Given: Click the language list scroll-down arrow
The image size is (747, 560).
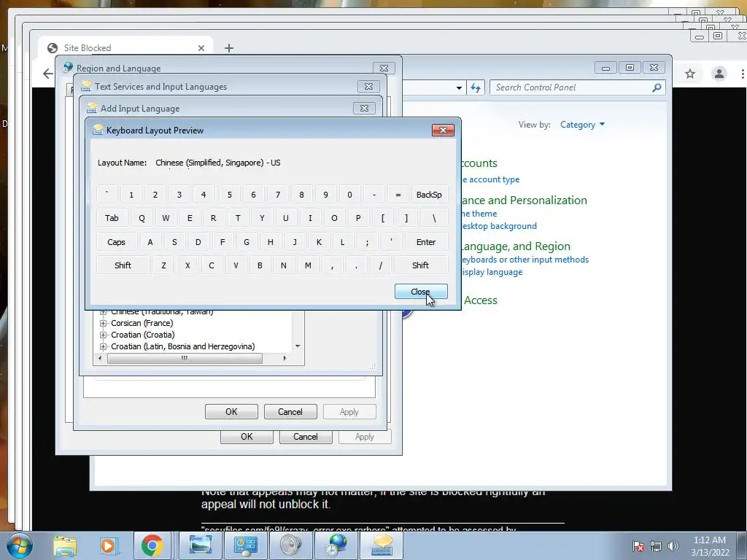Looking at the screenshot, I should tap(298, 346).
